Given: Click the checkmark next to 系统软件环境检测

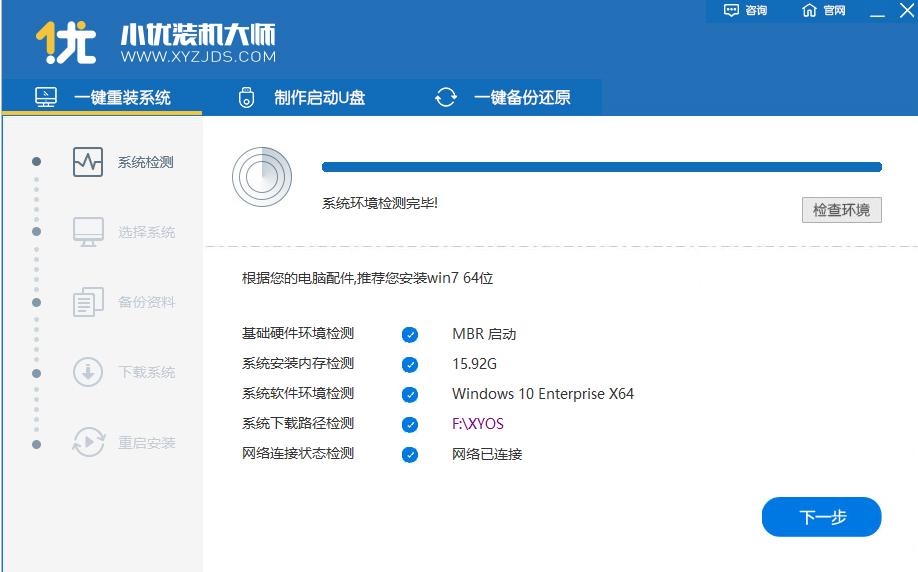Looking at the screenshot, I should (410, 395).
